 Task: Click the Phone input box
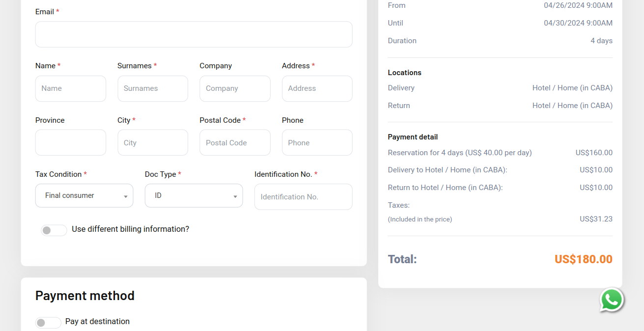(x=317, y=143)
